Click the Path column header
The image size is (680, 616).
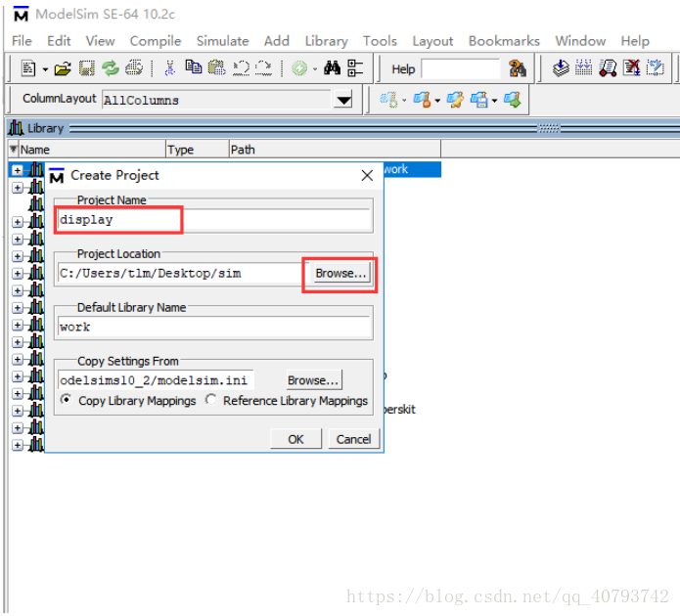(x=335, y=150)
